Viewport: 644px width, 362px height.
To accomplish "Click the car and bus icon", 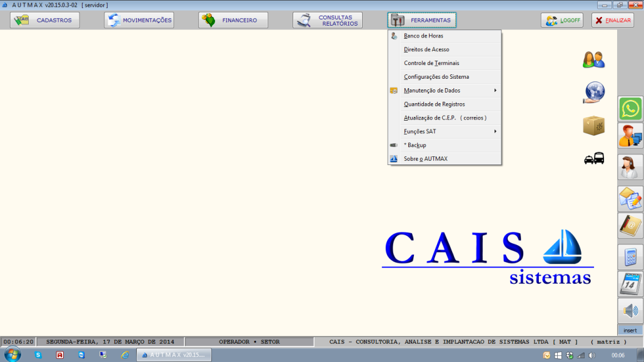I will pos(594,158).
